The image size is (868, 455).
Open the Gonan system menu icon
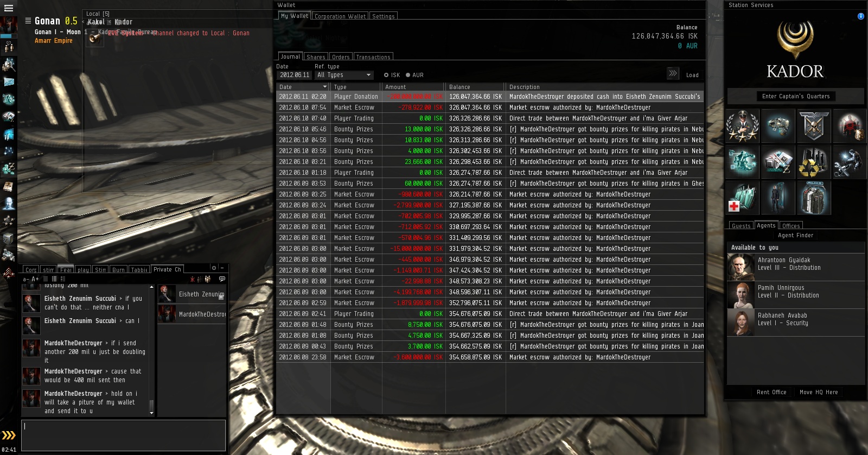(28, 21)
